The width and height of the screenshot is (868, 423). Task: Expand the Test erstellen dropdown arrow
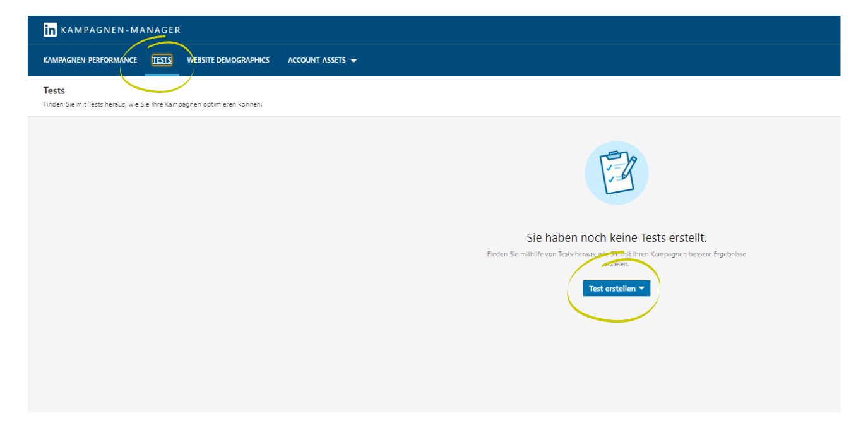pyautogui.click(x=641, y=289)
